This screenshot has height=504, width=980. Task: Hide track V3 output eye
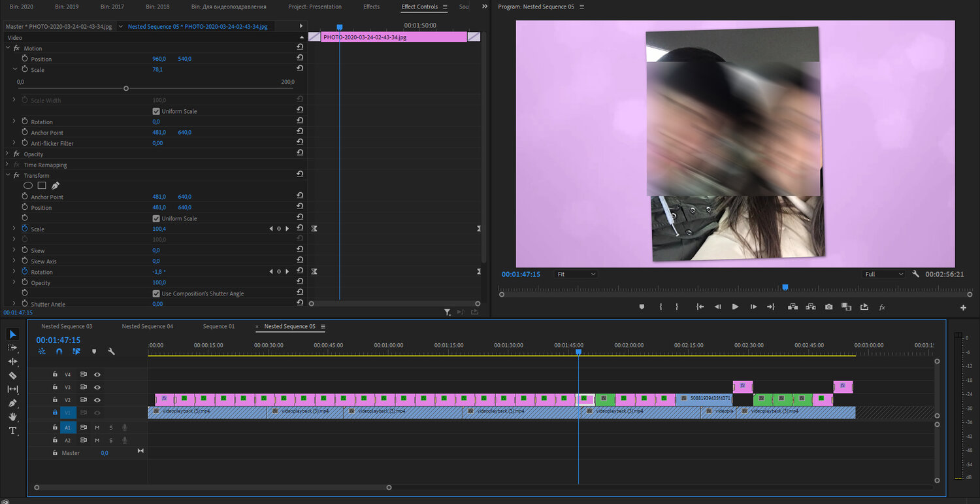pos(97,387)
